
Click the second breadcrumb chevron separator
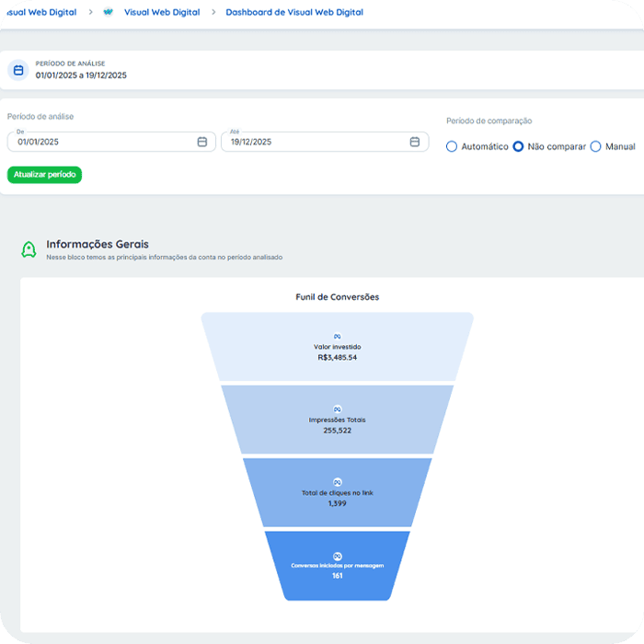[213, 12]
